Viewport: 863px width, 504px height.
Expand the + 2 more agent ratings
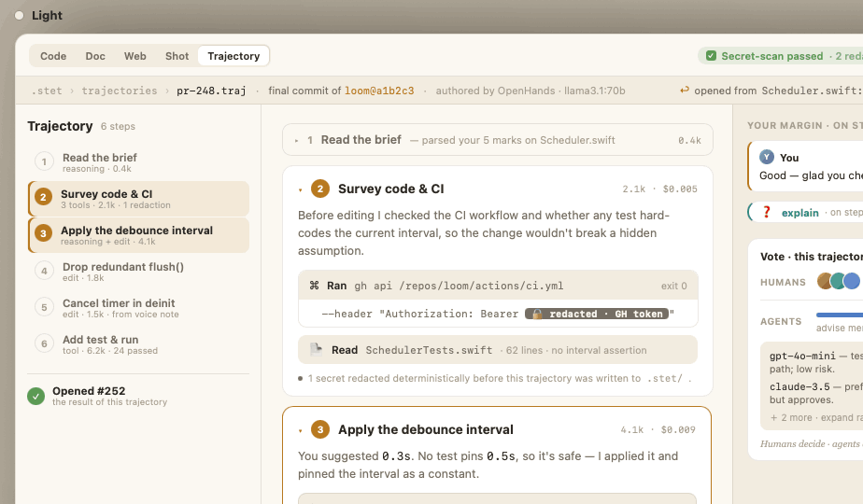coord(815,417)
